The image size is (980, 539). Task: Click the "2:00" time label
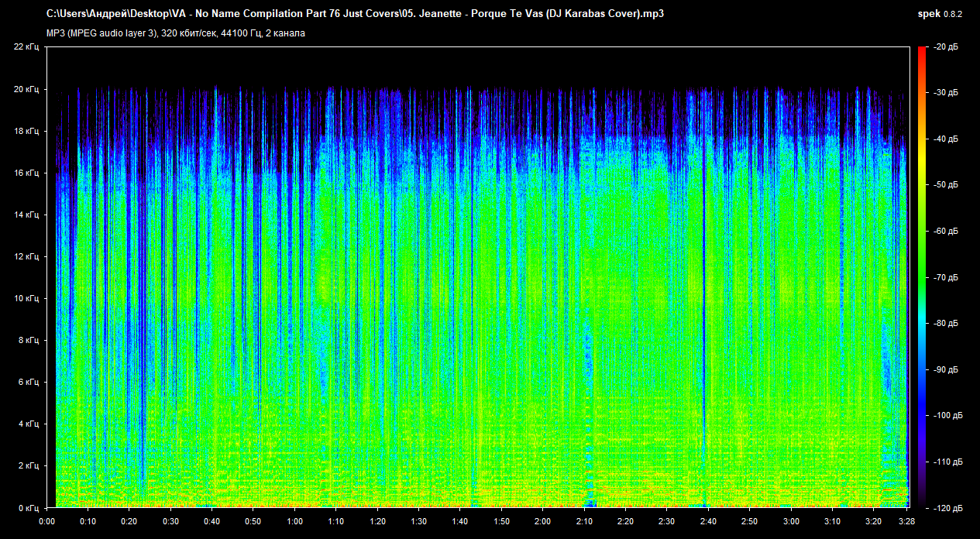(544, 521)
